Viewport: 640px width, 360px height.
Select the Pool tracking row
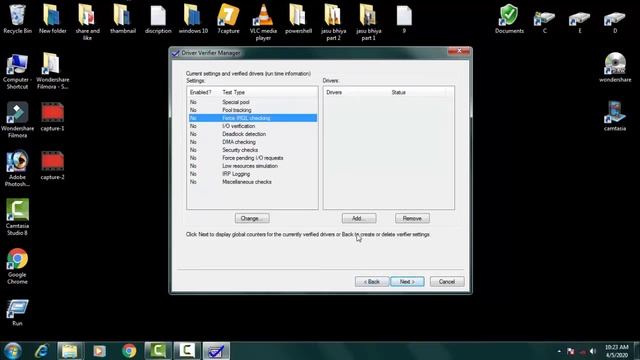tap(252, 110)
